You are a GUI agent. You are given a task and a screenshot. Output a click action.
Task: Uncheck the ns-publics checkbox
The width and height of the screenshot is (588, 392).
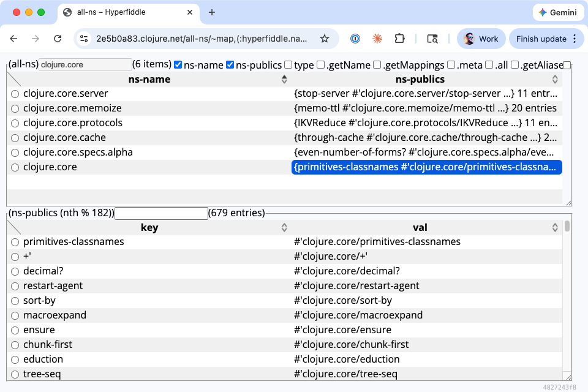230,64
